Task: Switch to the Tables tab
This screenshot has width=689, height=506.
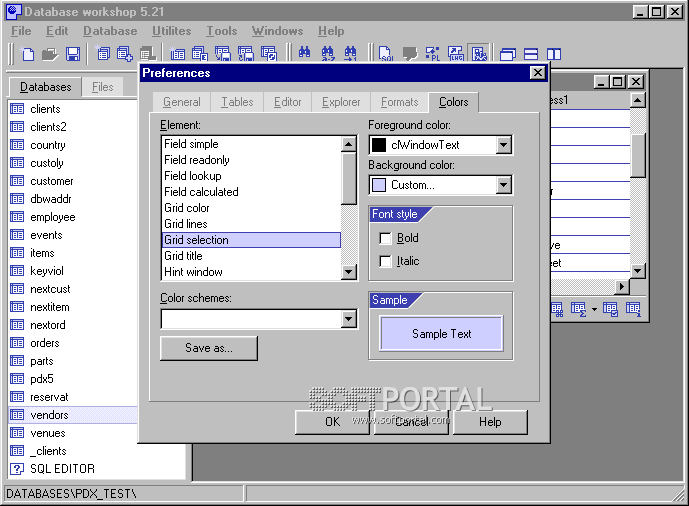Action: point(237,102)
